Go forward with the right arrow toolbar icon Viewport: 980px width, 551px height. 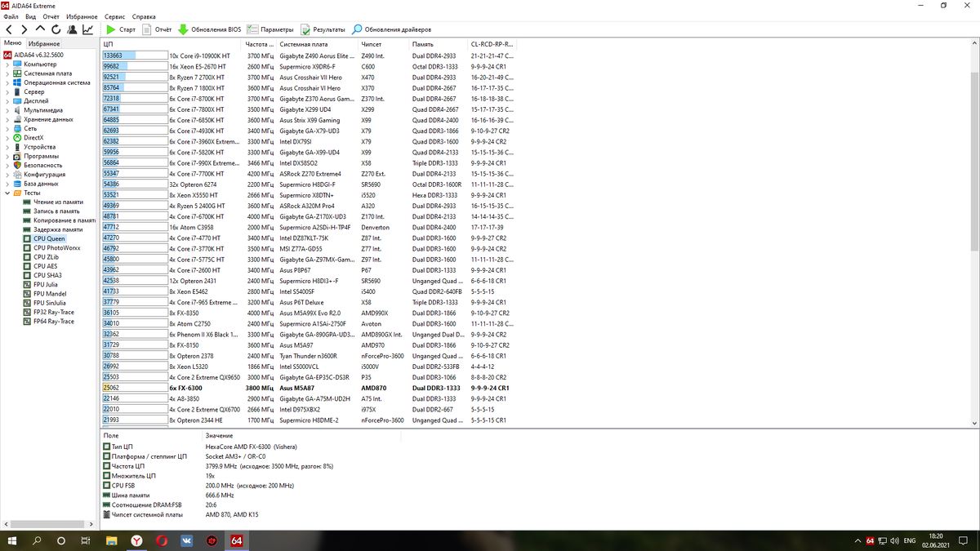(x=24, y=29)
